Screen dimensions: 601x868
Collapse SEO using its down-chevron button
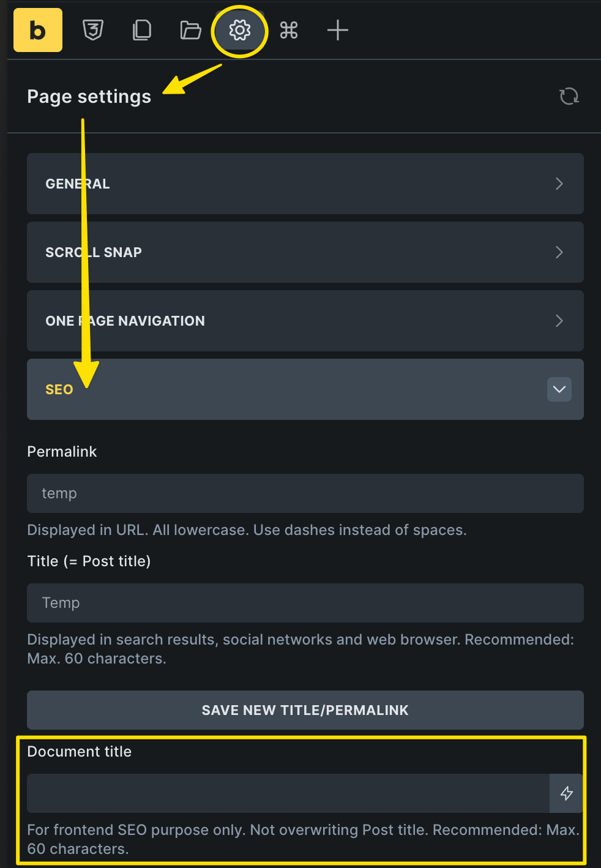pyautogui.click(x=559, y=389)
